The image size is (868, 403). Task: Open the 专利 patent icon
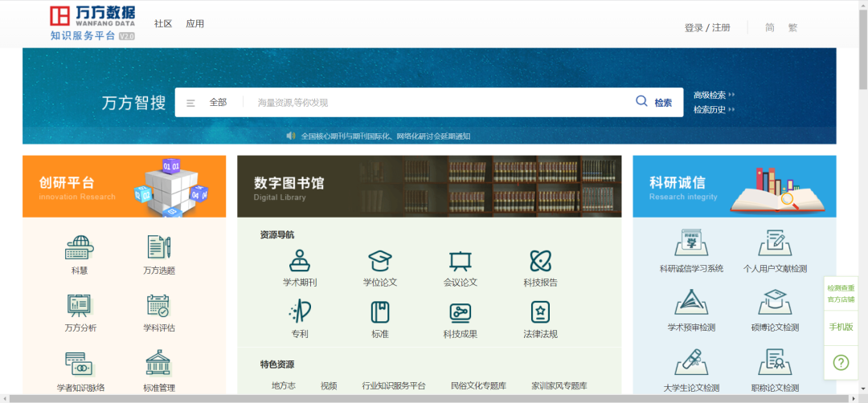[x=300, y=312]
